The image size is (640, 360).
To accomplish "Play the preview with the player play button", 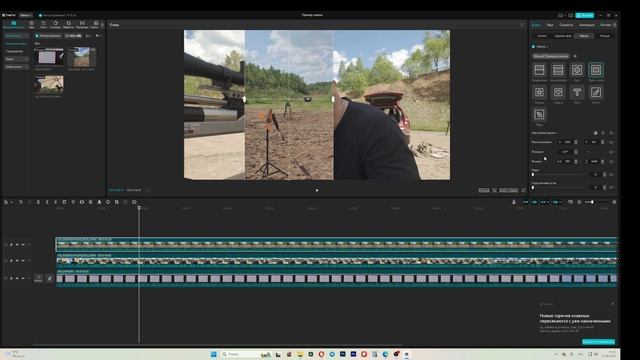I will pos(317,190).
